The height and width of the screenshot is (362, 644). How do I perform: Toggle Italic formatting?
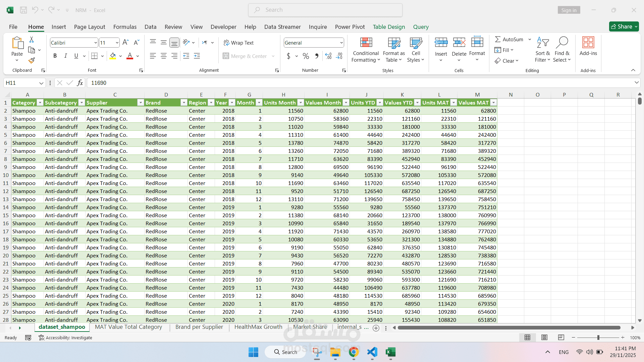click(66, 56)
